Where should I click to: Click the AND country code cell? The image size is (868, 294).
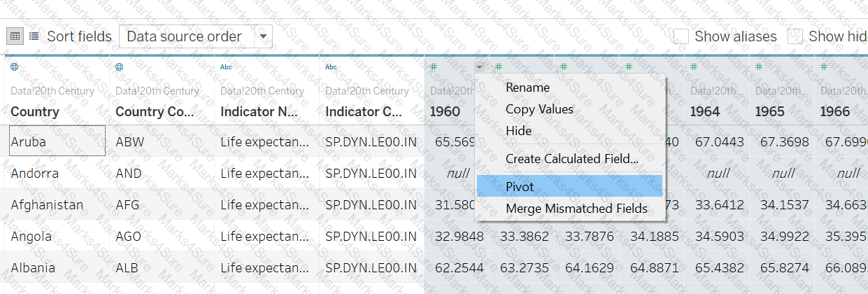(162, 173)
